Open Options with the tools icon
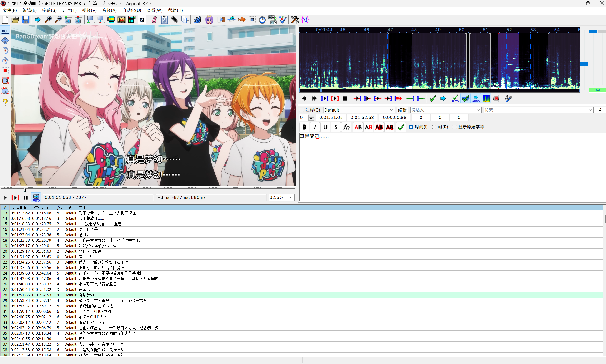The height and width of the screenshot is (364, 606). (295, 20)
